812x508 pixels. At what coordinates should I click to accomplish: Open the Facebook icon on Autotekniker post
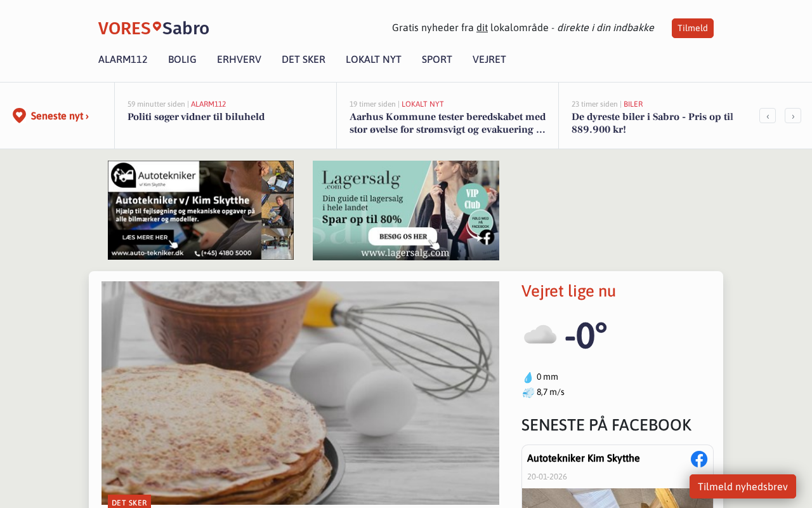click(x=699, y=459)
